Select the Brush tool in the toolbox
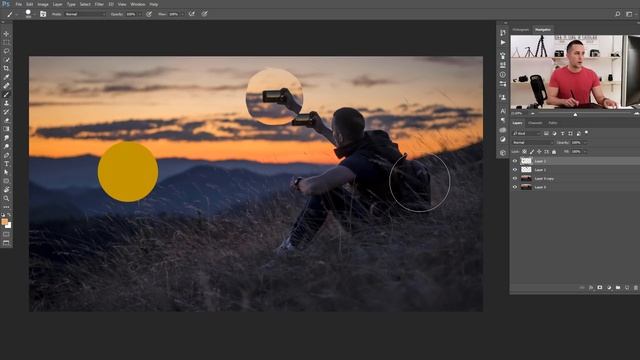The height and width of the screenshot is (360, 640). pos(6,94)
